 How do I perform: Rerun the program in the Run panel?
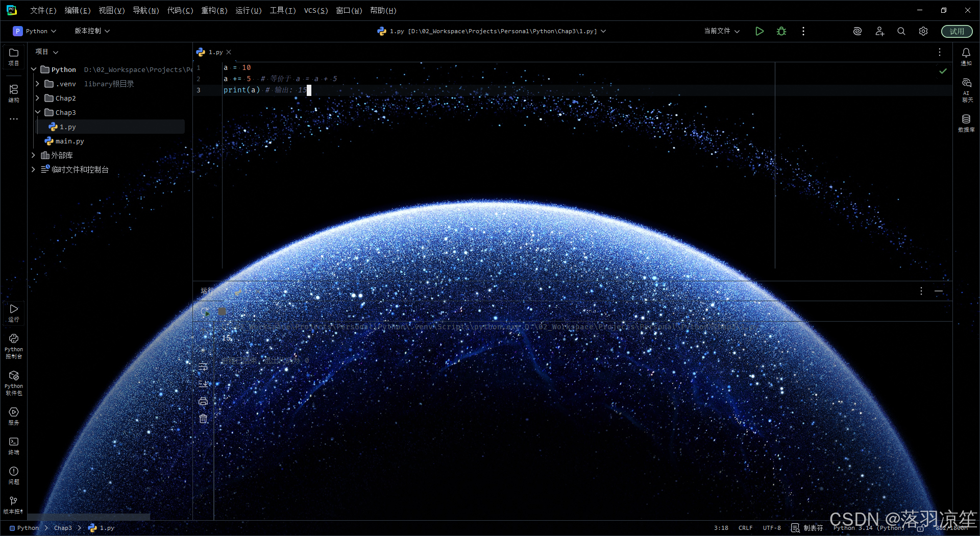(205, 311)
